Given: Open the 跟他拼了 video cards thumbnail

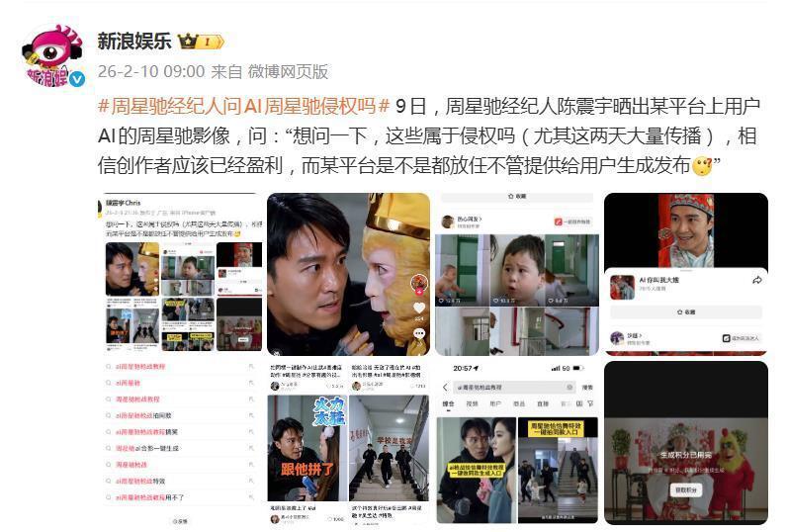Looking at the screenshot, I should [x=348, y=442].
